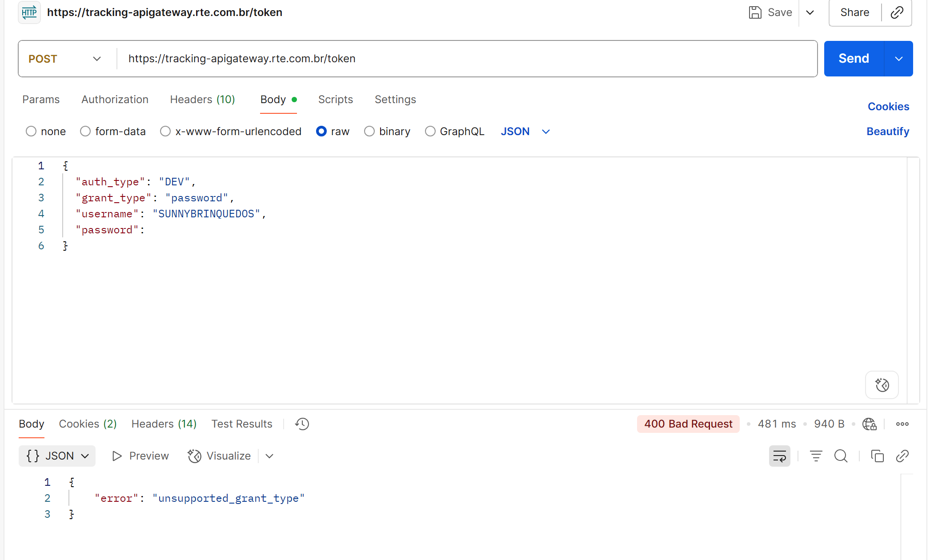The width and height of the screenshot is (930, 560).
Task: Search the response body magnifier icon
Action: (x=841, y=456)
